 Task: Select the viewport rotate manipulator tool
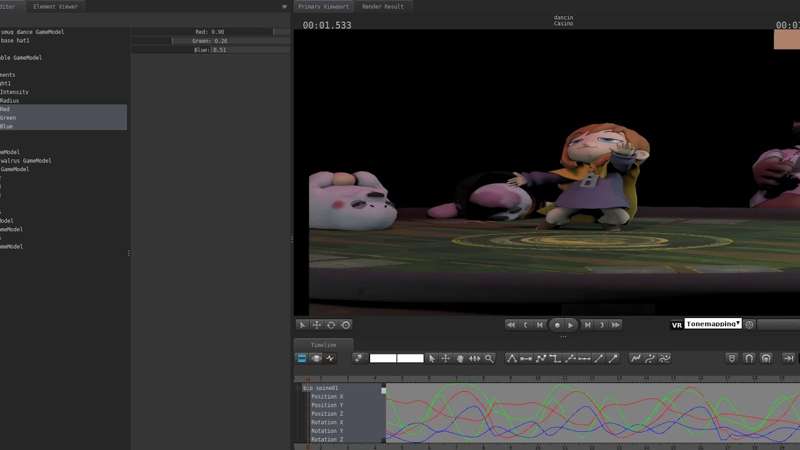(x=331, y=324)
